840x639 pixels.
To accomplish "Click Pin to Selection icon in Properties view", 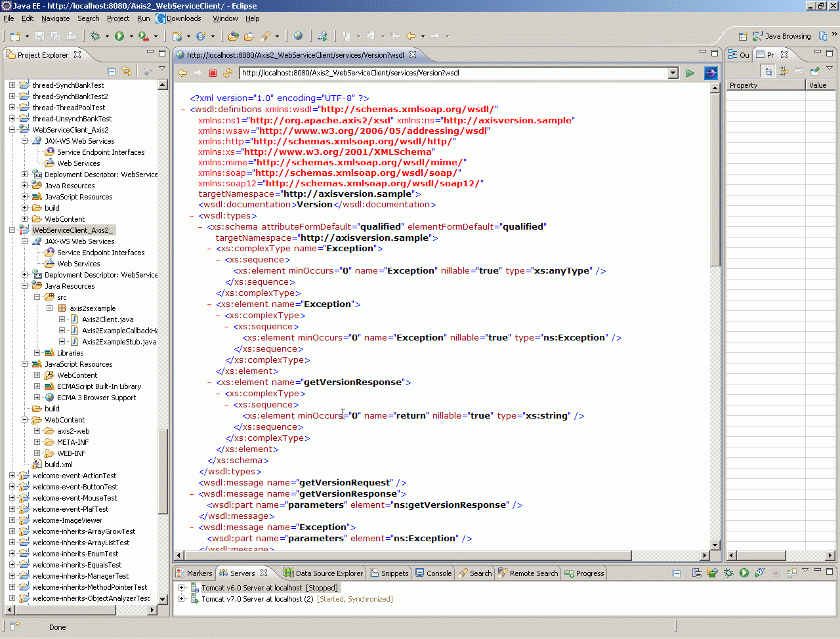I will pyautogui.click(x=814, y=71).
